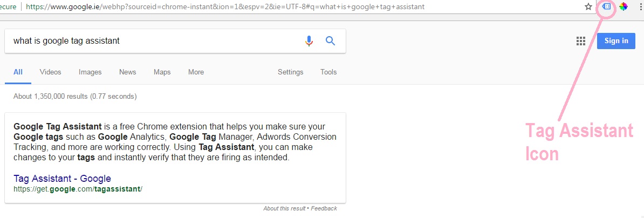Viewport: 644px width, 218px height.
Task: Open the Google apps grid icon
Action: click(x=581, y=40)
